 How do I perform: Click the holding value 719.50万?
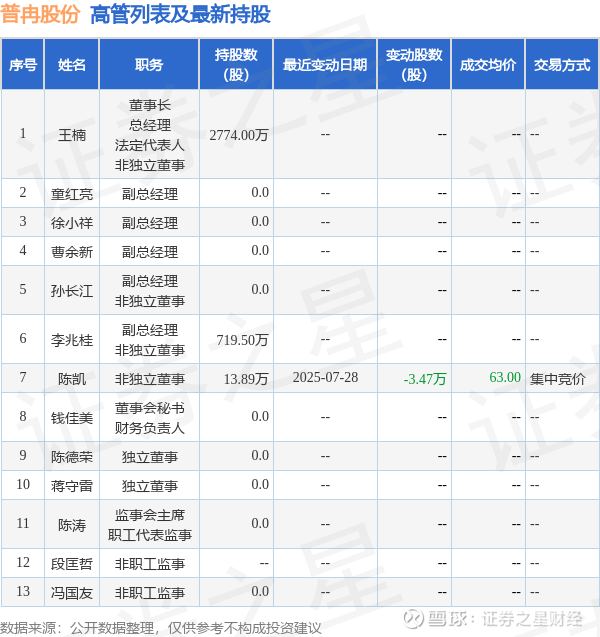(x=242, y=340)
